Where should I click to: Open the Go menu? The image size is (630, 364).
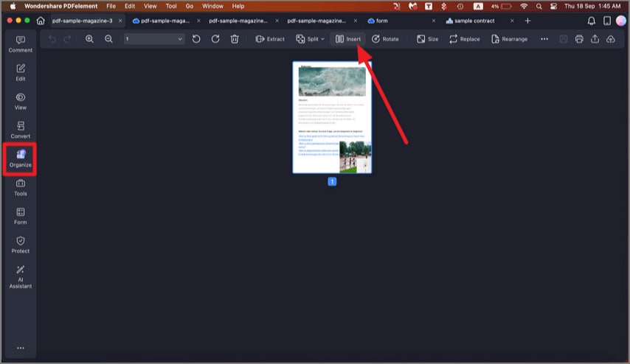tap(190, 6)
